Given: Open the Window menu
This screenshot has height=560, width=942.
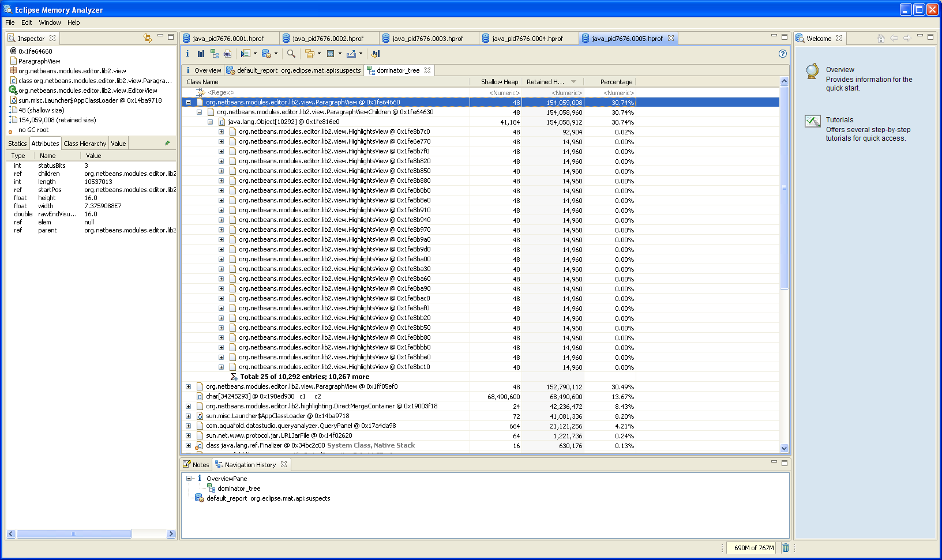Looking at the screenshot, I should coord(50,22).
